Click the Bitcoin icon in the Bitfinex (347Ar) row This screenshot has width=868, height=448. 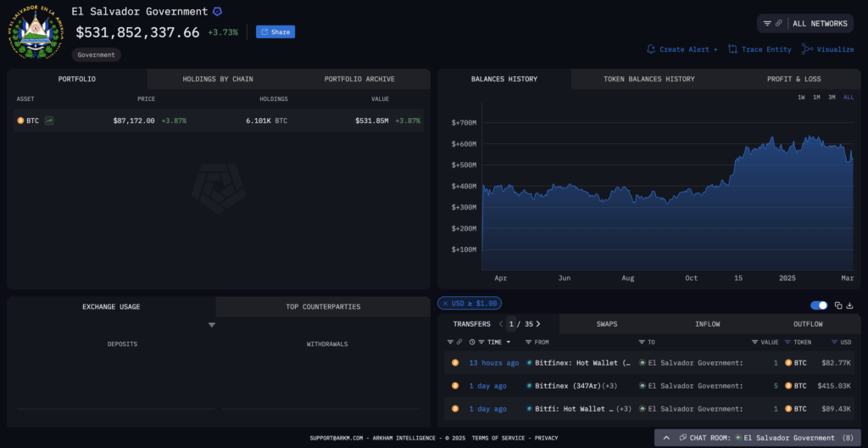pyautogui.click(x=455, y=385)
